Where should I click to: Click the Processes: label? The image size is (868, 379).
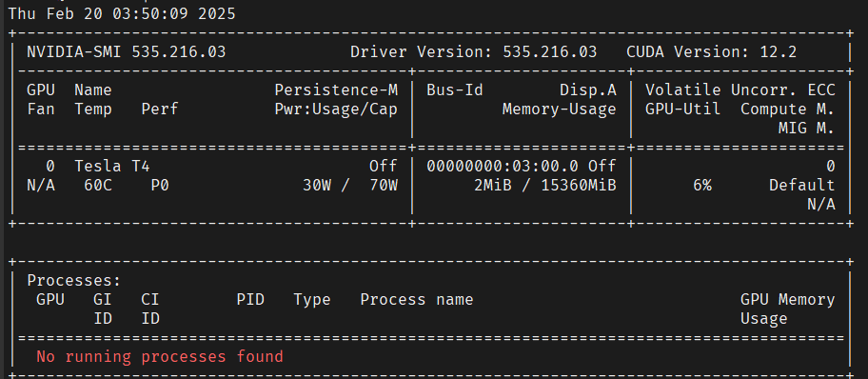(x=74, y=280)
